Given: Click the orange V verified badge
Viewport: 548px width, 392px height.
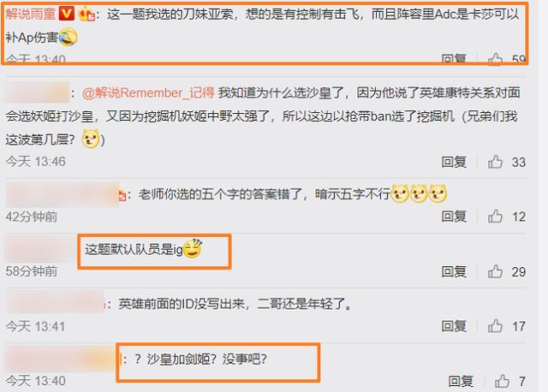Looking at the screenshot, I should click(x=67, y=14).
